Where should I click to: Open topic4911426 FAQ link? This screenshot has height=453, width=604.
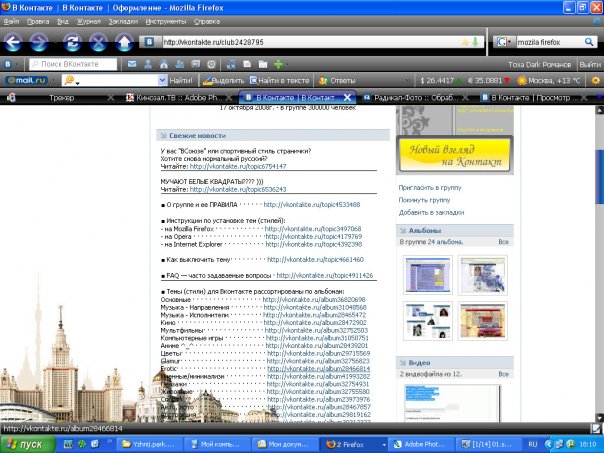(x=325, y=275)
